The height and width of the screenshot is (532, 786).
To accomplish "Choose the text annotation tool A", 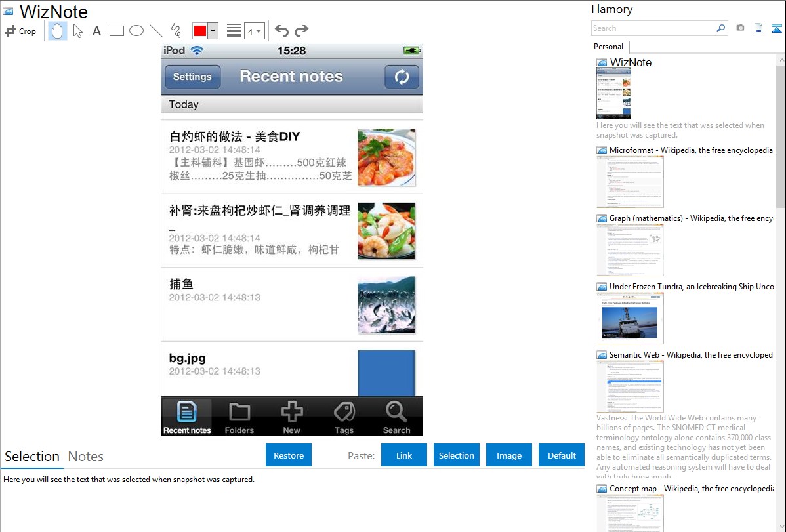I will click(x=96, y=31).
